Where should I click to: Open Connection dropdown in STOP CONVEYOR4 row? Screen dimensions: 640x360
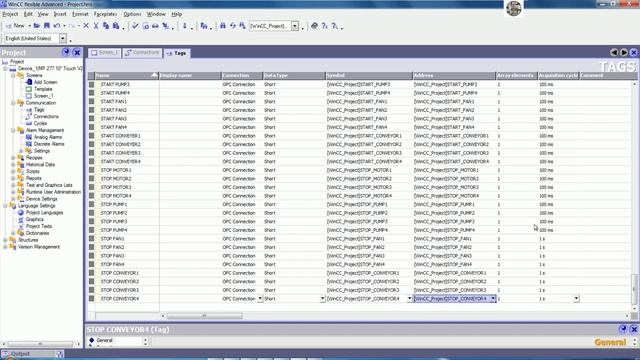point(260,299)
